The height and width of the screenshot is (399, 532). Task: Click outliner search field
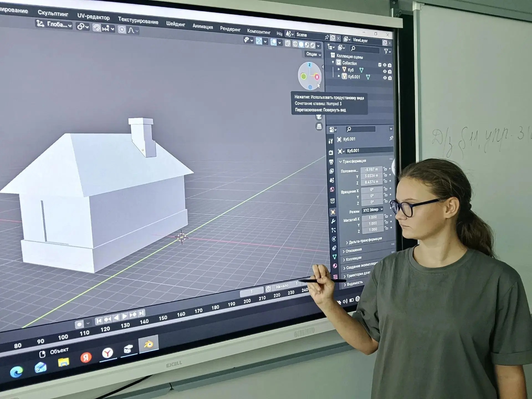364,49
